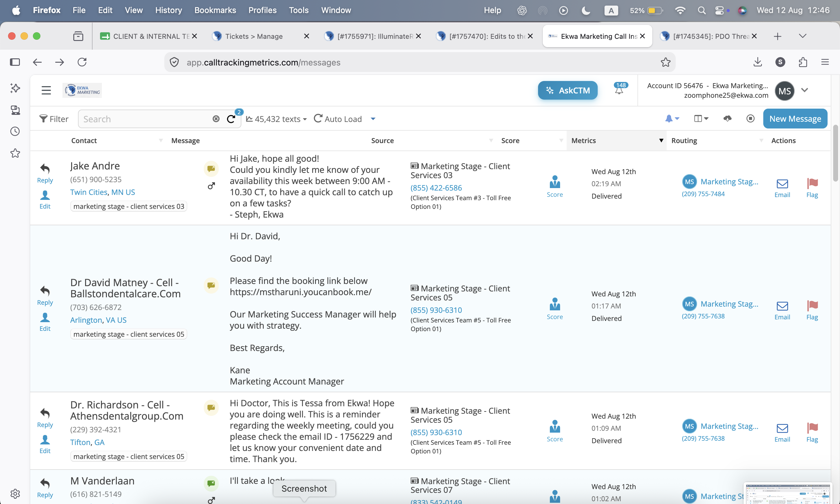Click the circular record icon beside New Message

(x=751, y=119)
